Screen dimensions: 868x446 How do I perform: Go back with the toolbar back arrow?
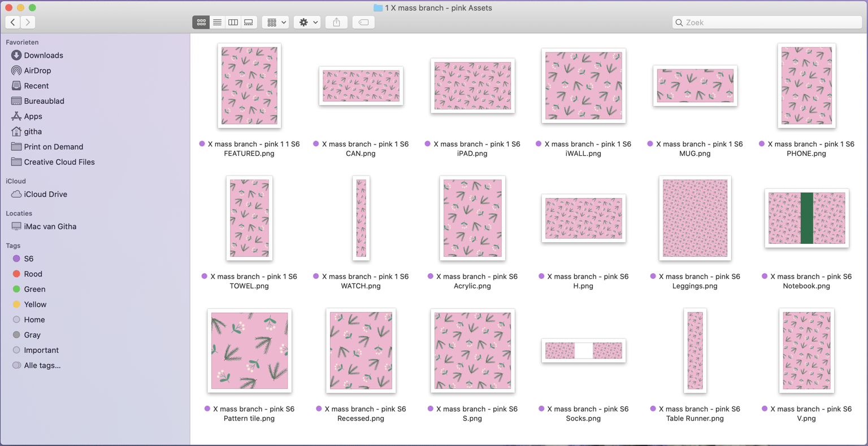click(x=13, y=23)
